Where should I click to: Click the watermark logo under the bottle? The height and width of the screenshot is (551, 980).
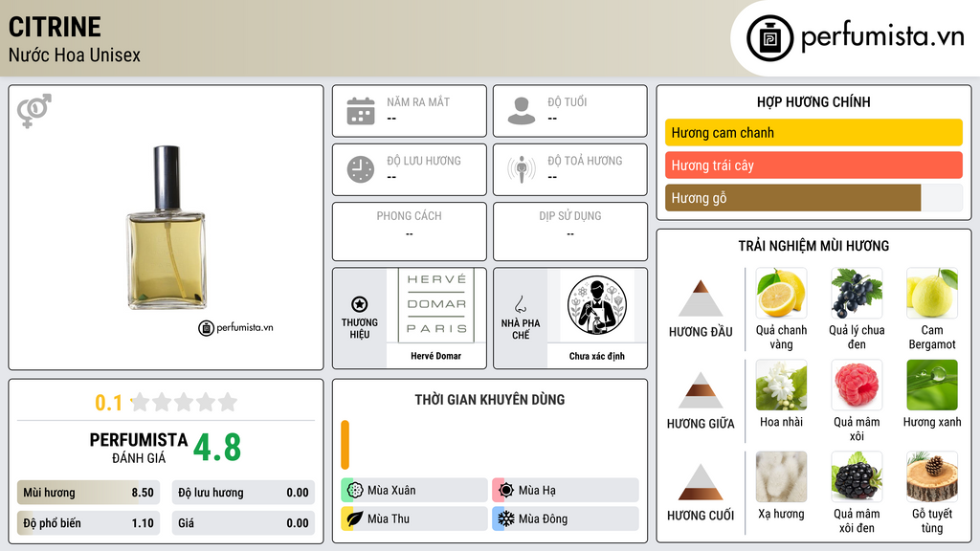[x=235, y=327]
